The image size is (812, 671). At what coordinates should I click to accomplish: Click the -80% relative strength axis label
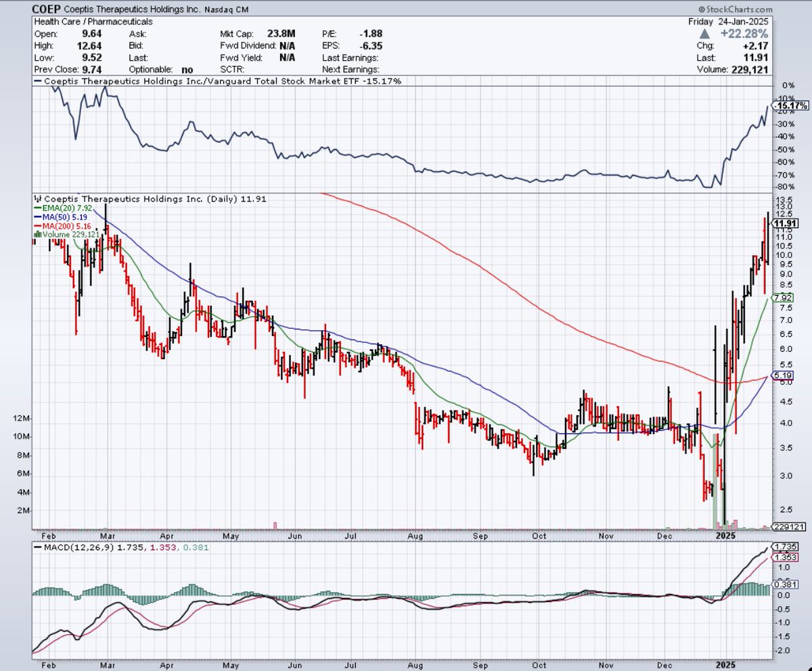(786, 187)
